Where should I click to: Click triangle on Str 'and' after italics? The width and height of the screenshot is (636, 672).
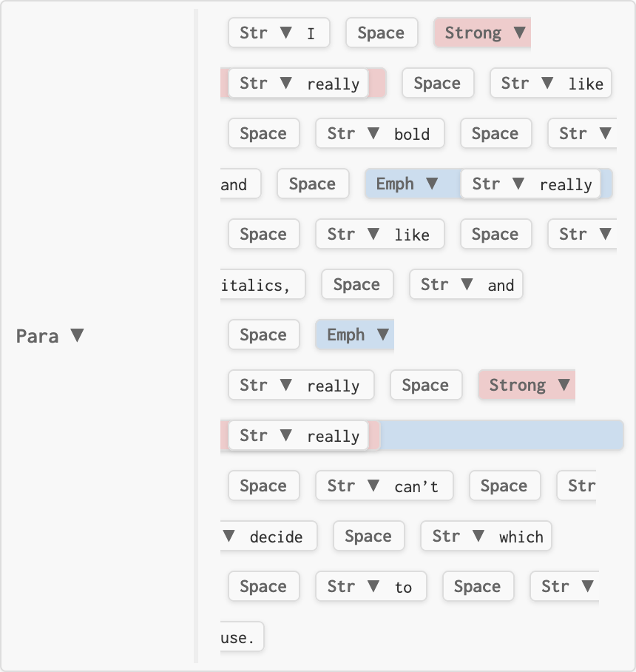click(467, 284)
